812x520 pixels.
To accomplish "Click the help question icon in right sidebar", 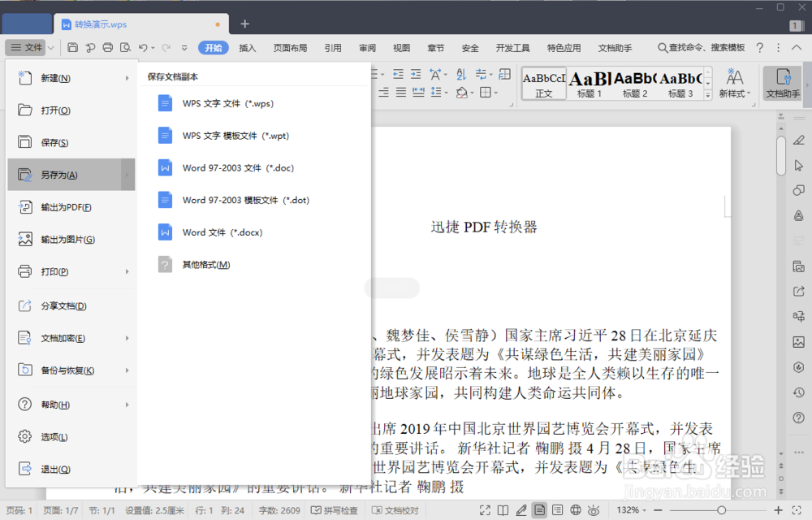I will (798, 418).
